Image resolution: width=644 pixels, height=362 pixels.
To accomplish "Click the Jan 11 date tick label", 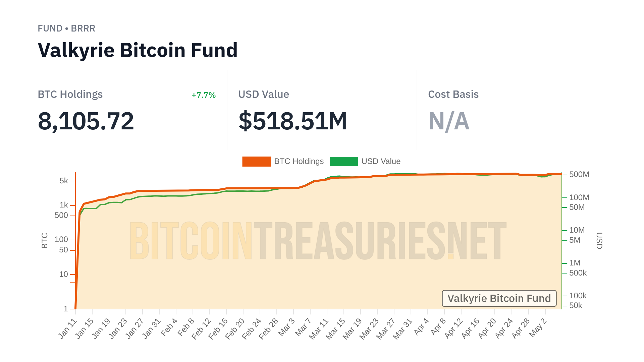I will click(x=68, y=329).
